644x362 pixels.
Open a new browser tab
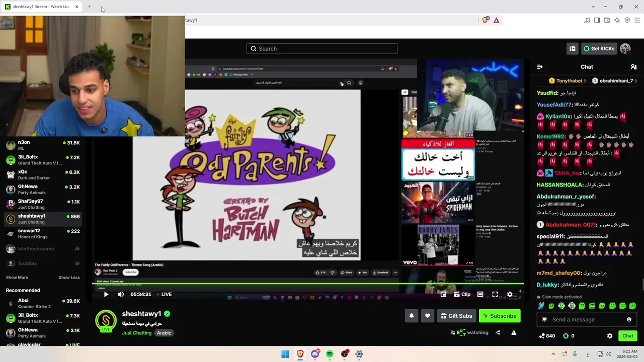[x=89, y=7]
